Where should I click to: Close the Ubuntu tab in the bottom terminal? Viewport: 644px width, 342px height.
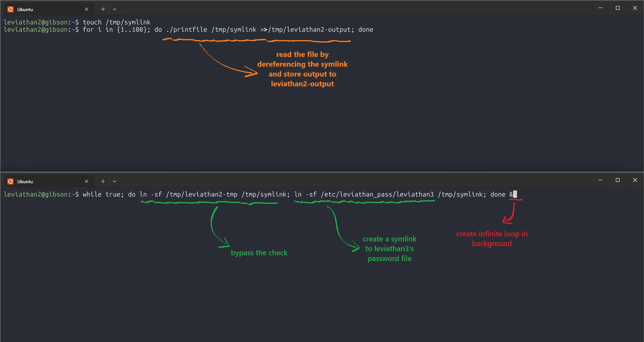pos(86,181)
